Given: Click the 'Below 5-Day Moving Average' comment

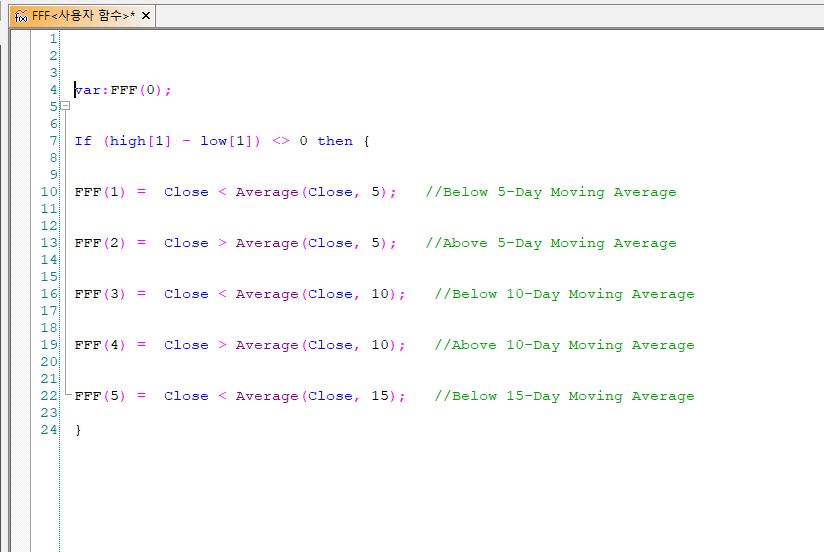Looking at the screenshot, I should pyautogui.click(x=550, y=192).
